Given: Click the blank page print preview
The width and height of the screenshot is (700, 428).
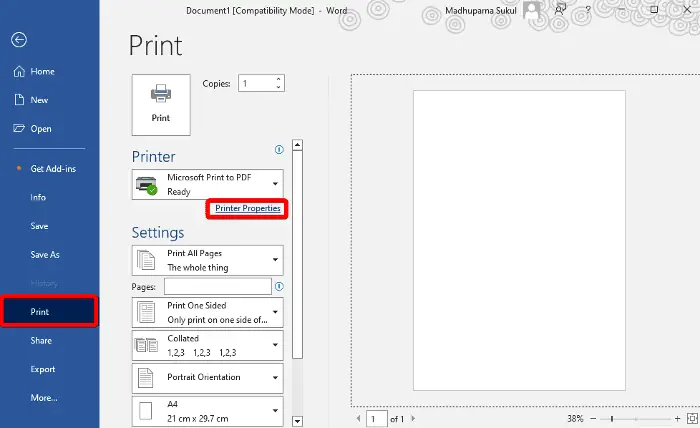Looking at the screenshot, I should [519, 241].
